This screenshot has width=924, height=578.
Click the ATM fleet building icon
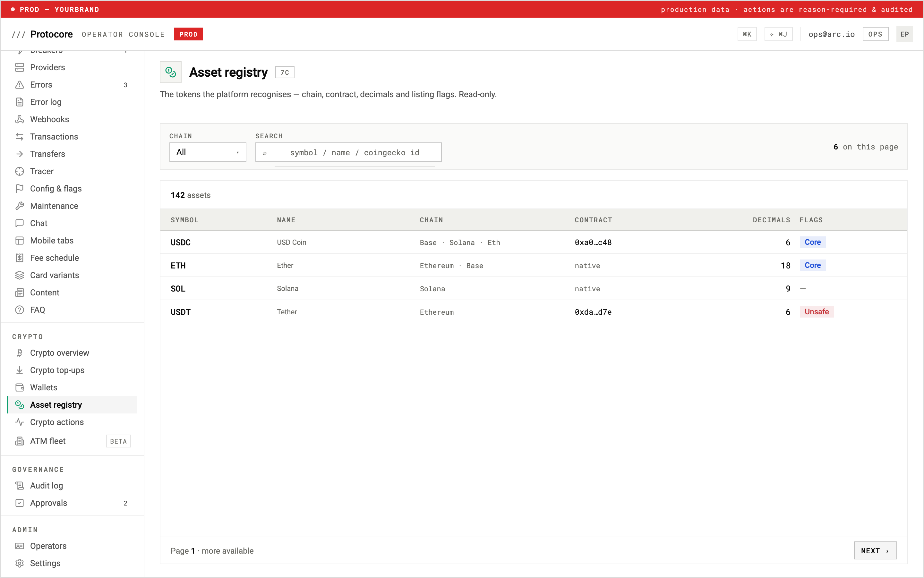(x=20, y=441)
